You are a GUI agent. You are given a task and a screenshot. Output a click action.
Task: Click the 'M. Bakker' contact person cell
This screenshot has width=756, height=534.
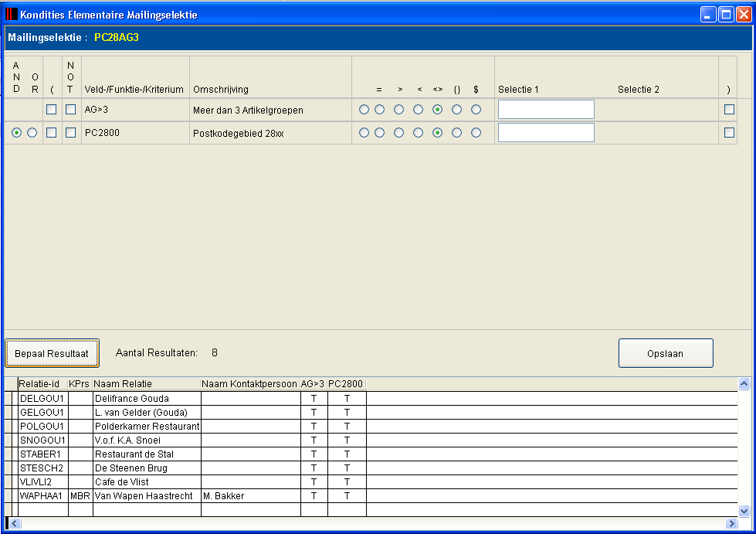click(x=251, y=496)
